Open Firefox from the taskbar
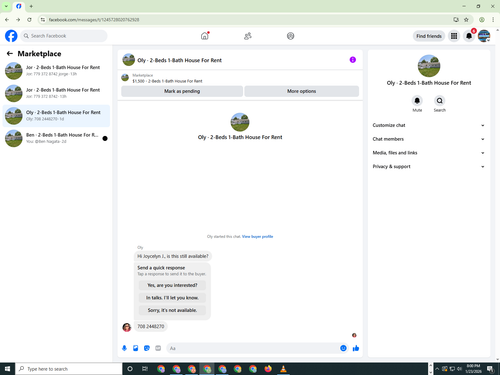 tap(268, 369)
